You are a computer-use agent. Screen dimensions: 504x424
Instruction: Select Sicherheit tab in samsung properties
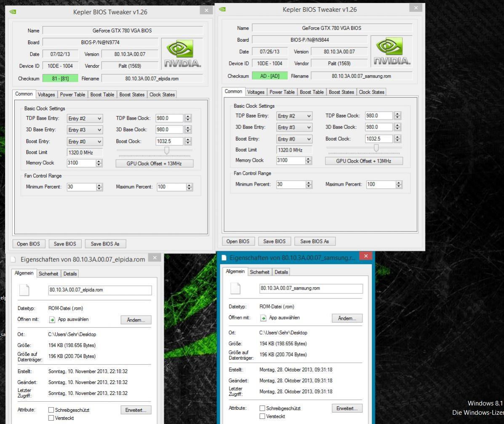[x=259, y=272]
